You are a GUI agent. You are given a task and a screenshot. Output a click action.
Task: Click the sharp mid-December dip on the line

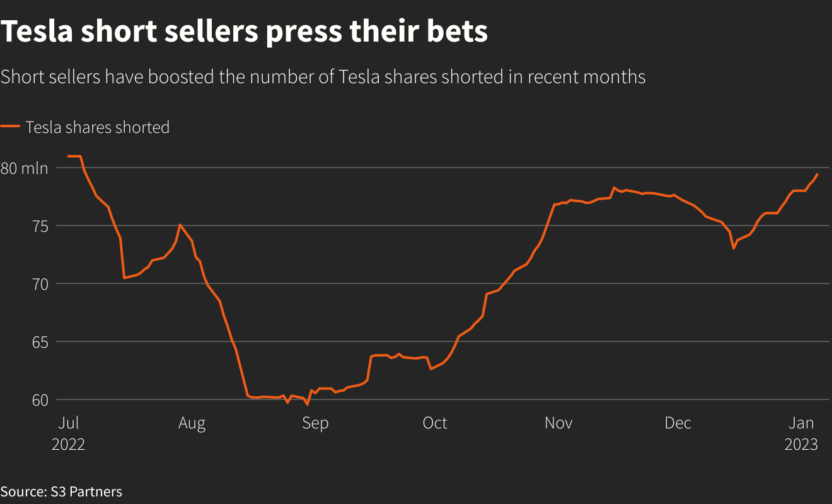coord(734,248)
